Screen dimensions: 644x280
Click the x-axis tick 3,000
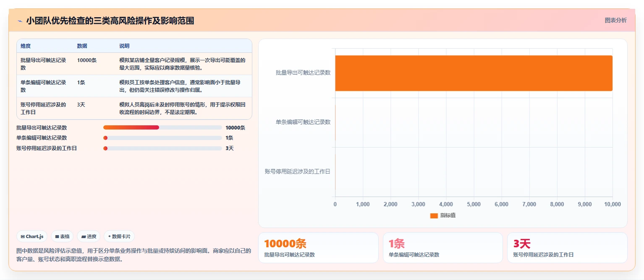(x=418, y=205)
